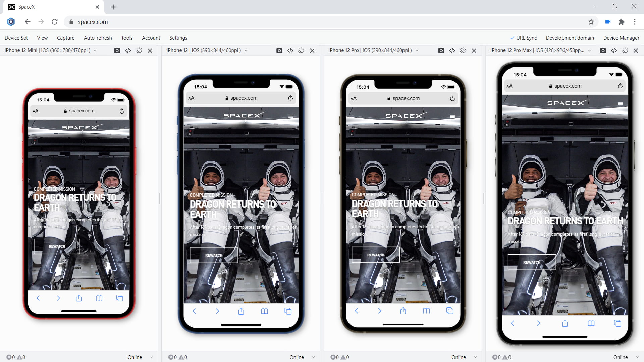Open Device Manager
Screen dimensions: 644x362
click(x=621, y=38)
